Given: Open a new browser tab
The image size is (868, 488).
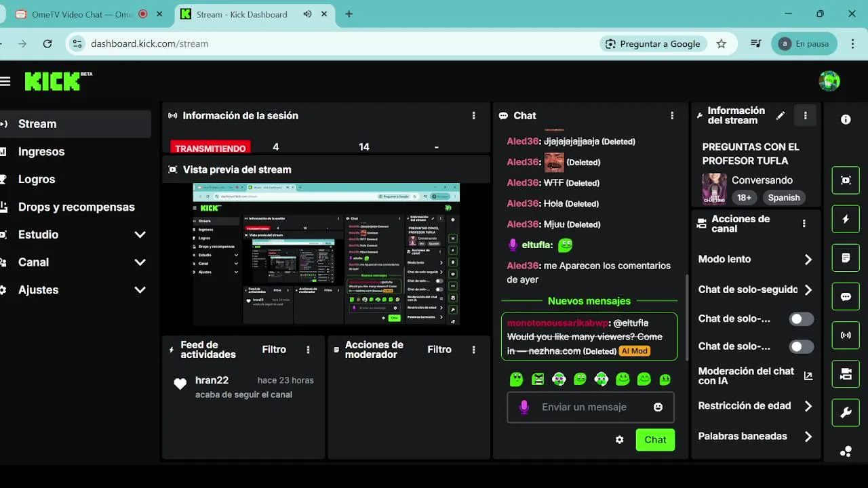Looking at the screenshot, I should tap(349, 14).
